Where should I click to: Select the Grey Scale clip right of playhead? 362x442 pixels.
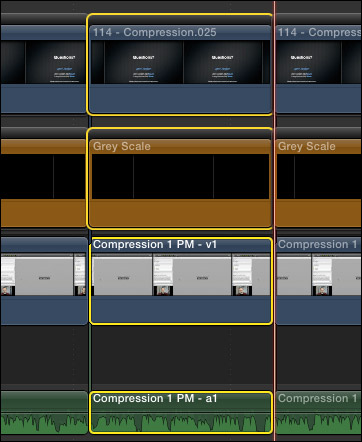319,183
